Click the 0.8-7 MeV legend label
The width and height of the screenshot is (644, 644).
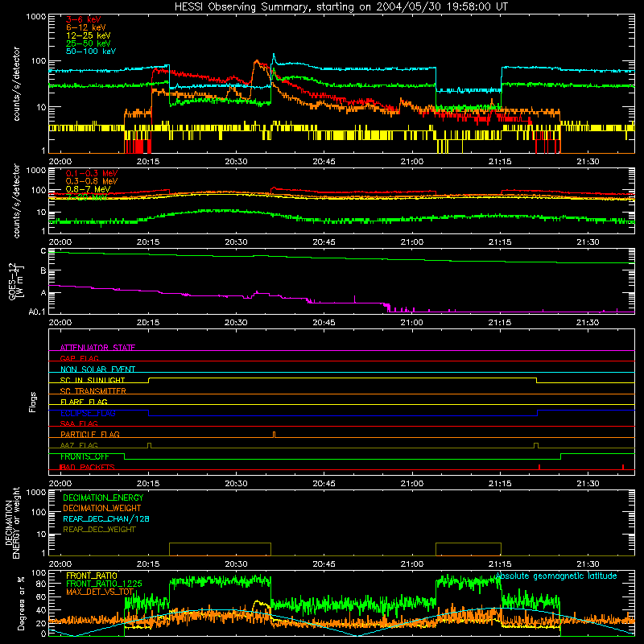coord(88,189)
